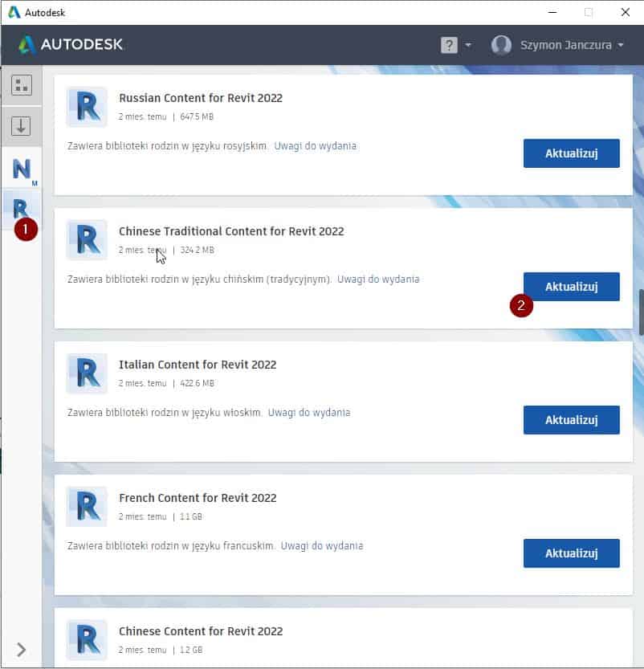Image resolution: width=644 pixels, height=669 pixels.
Task: Click the Chinese Traditional Content Revit icon
Action: pyautogui.click(x=87, y=240)
